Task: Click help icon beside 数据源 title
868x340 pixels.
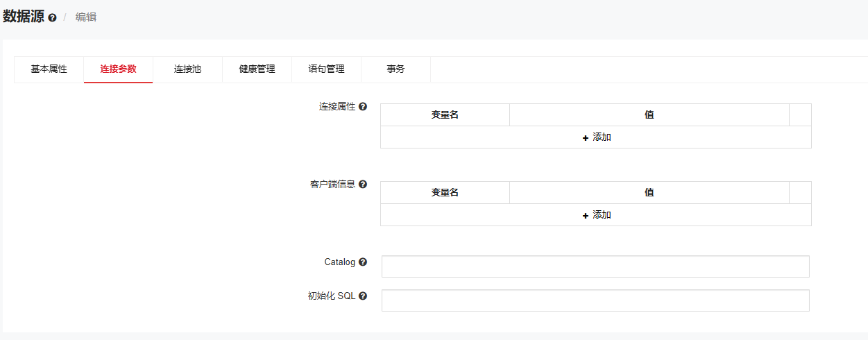Action: click(x=52, y=18)
